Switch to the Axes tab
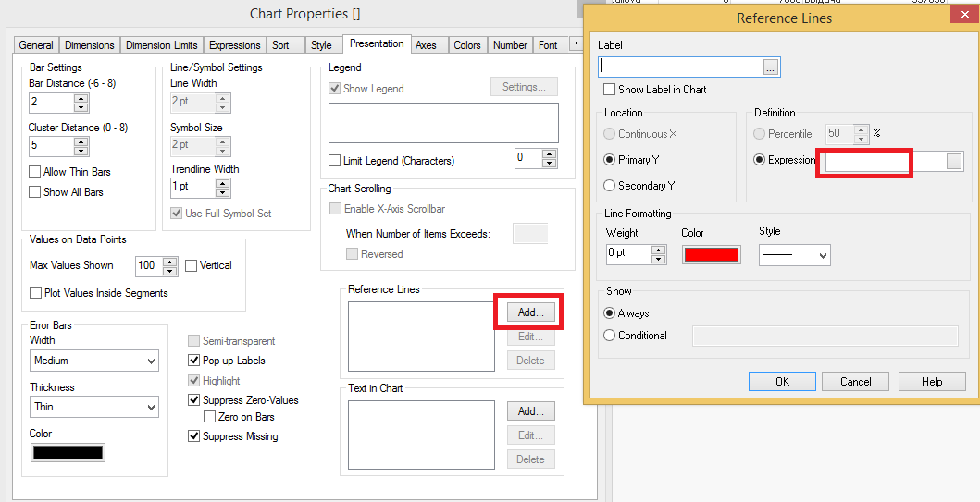This screenshot has width=980, height=502. [426, 45]
